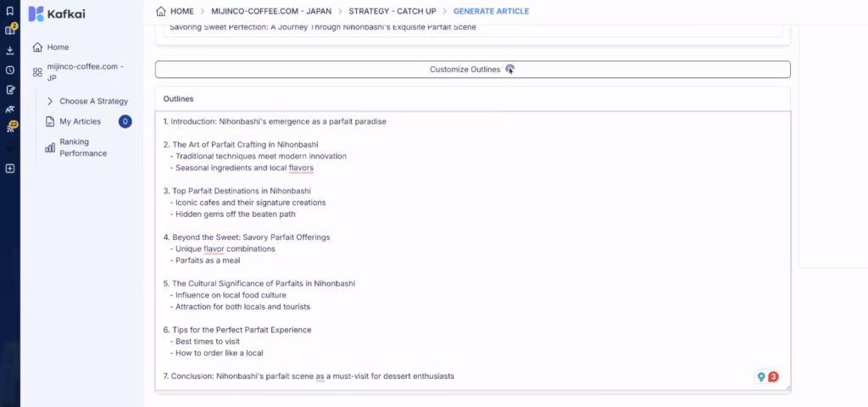Open the reading list icon with badge 2
Image resolution: width=868 pixels, height=407 pixels.
pyautogui.click(x=10, y=30)
